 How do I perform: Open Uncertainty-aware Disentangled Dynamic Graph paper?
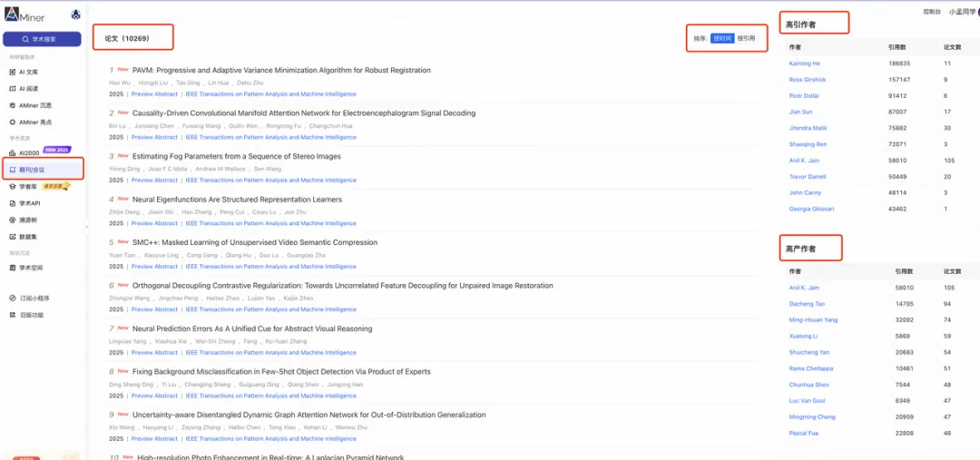pyautogui.click(x=309, y=415)
